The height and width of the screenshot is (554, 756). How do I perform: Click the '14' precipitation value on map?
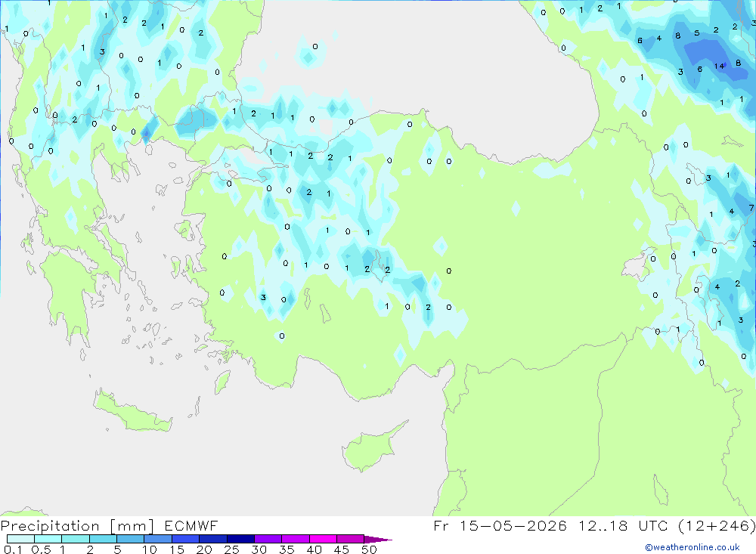click(x=720, y=66)
